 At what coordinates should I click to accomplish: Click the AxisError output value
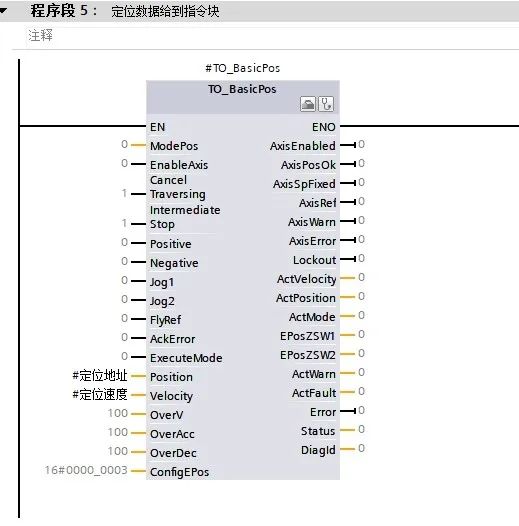[361, 239]
